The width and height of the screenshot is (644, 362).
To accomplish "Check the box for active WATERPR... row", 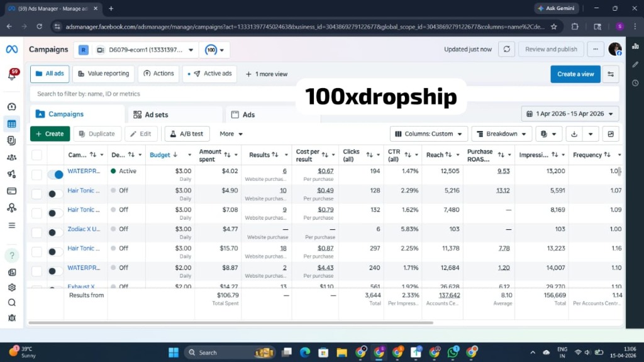I will tap(36, 174).
